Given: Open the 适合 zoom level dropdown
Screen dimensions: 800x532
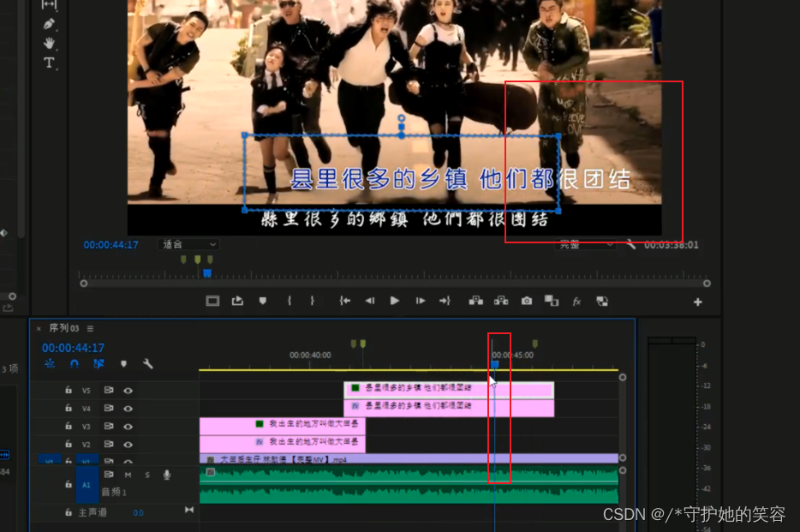Looking at the screenshot, I should pyautogui.click(x=188, y=244).
